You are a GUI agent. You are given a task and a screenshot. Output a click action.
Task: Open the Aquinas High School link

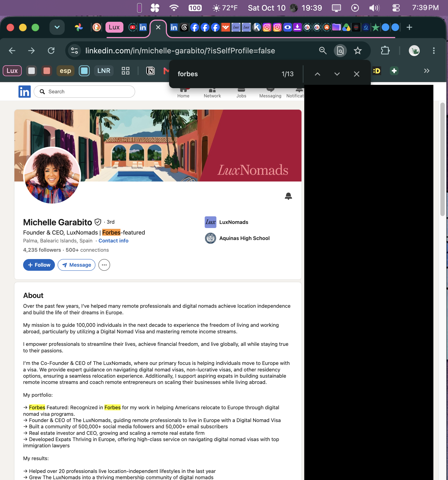[237, 238]
